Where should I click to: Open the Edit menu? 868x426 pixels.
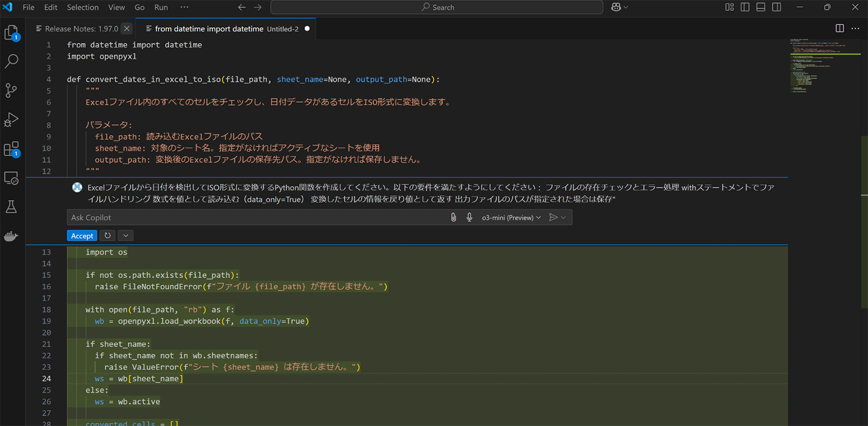tap(51, 8)
